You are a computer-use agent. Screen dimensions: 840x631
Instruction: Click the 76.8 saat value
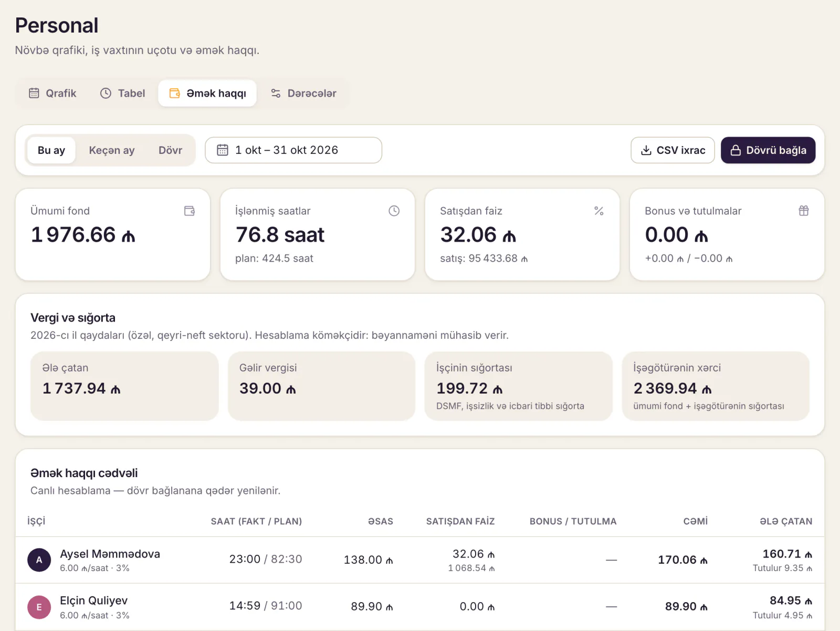[280, 235]
